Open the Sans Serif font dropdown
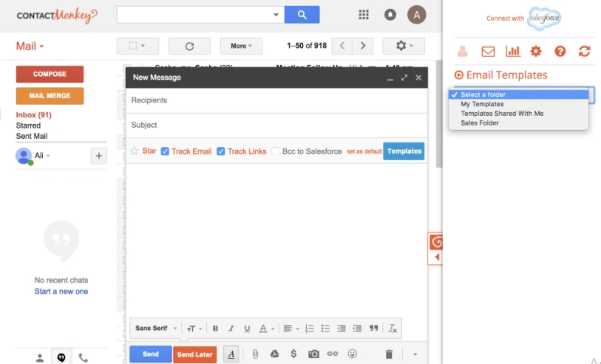 pyautogui.click(x=156, y=329)
